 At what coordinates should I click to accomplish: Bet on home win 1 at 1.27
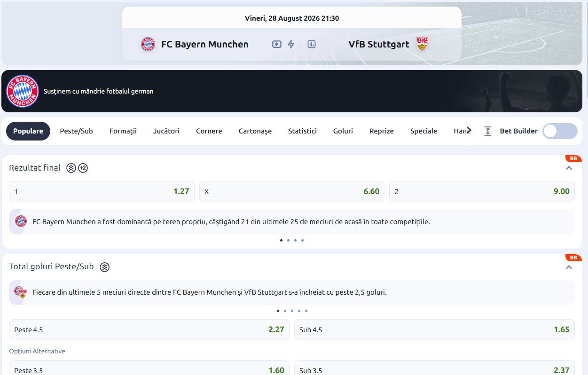[102, 192]
